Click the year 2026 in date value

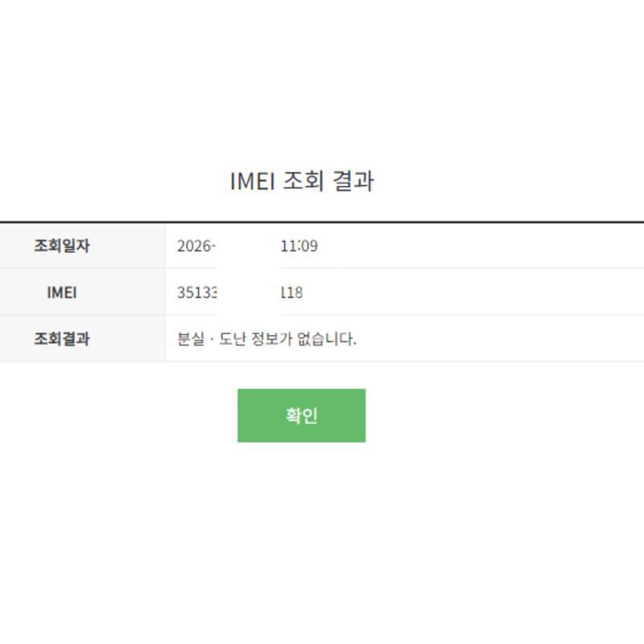[x=194, y=246]
